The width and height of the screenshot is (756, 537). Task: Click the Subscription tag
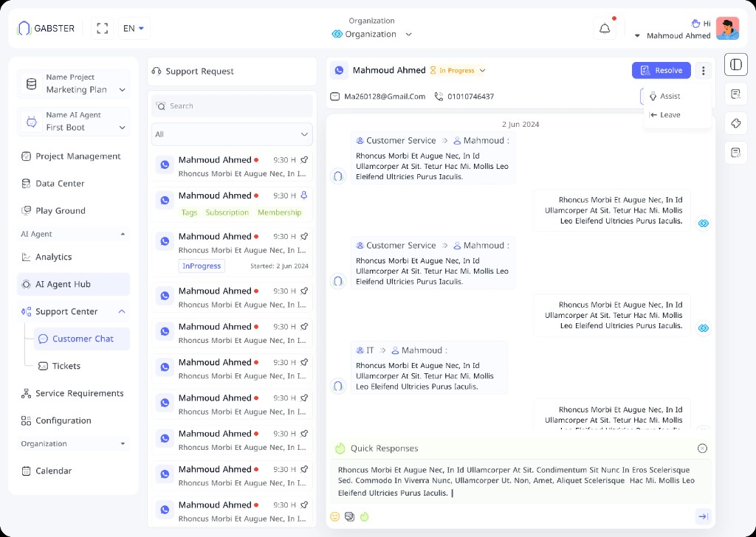(x=227, y=212)
